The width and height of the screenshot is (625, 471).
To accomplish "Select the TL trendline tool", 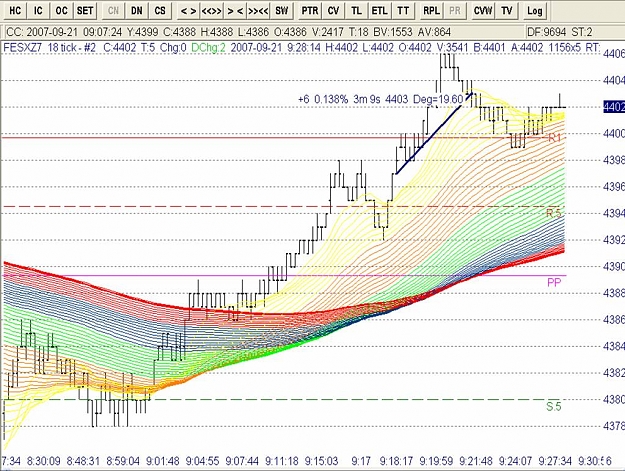I will tap(356, 10).
